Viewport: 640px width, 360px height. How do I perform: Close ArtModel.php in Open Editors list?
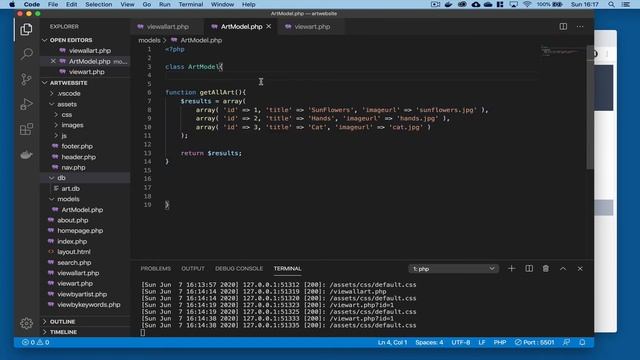(53, 61)
